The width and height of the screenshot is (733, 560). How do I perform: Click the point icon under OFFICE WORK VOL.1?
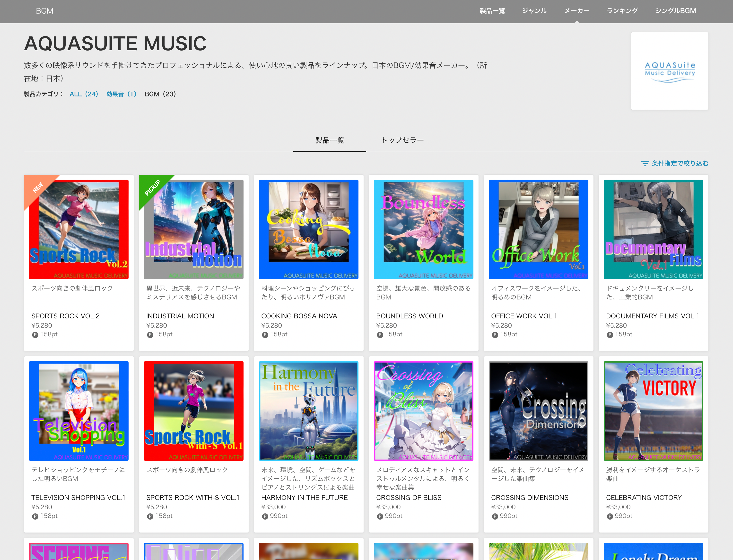coord(495,335)
